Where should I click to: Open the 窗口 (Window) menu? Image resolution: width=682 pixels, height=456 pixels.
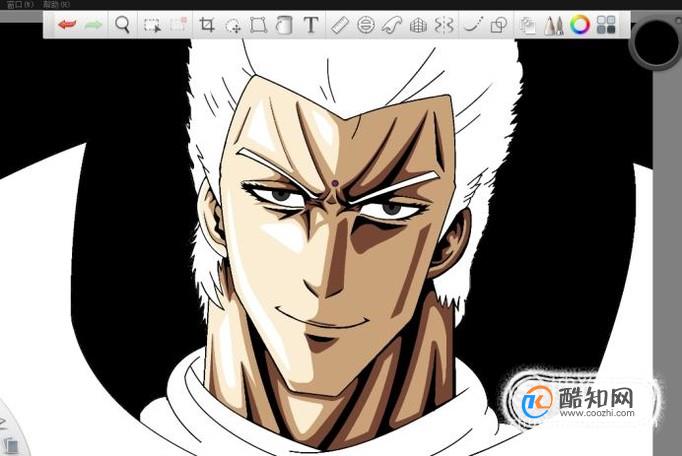(x=20, y=4)
